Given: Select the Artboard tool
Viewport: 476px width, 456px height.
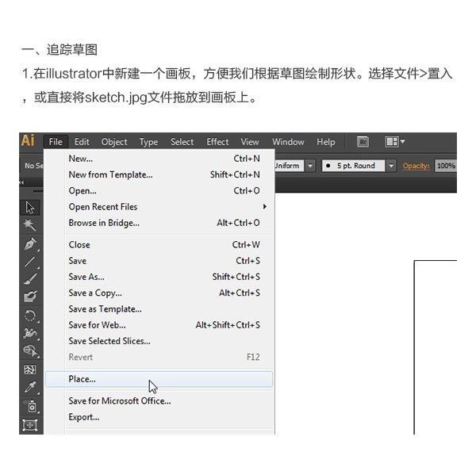Looking at the screenshot, I should point(30,425).
